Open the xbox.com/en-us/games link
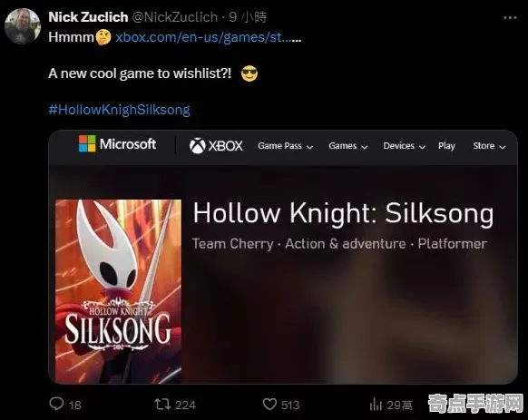 [208, 37]
